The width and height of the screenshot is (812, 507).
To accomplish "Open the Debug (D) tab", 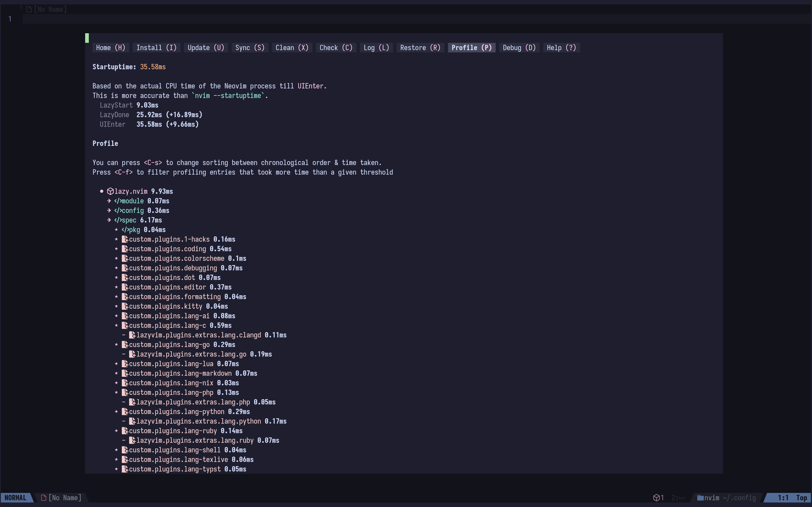I will click(519, 48).
